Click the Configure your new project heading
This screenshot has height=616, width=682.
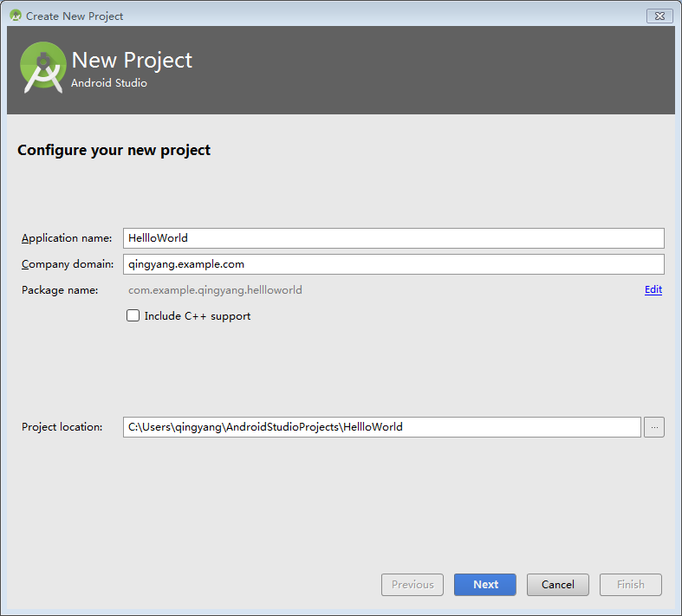(x=114, y=151)
